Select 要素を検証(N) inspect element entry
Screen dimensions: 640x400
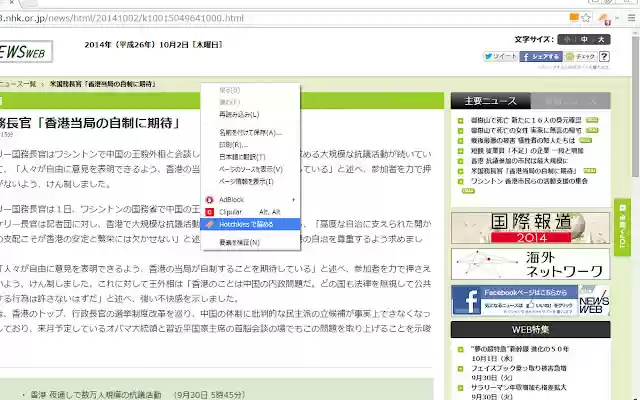point(239,242)
